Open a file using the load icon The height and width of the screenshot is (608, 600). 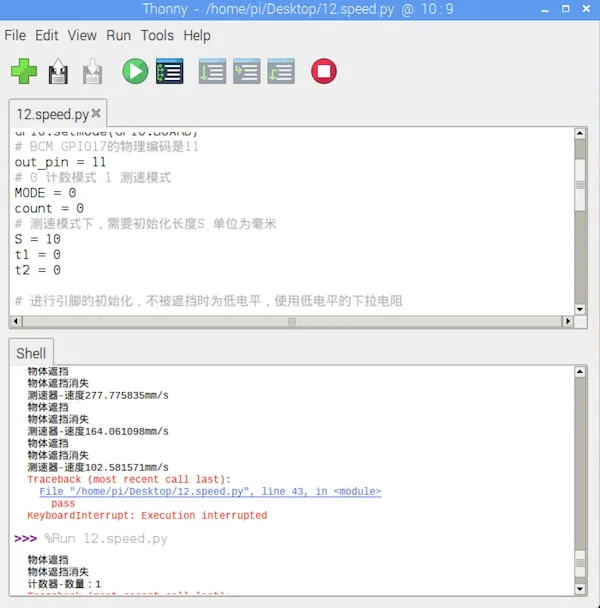pyautogui.click(x=58, y=71)
